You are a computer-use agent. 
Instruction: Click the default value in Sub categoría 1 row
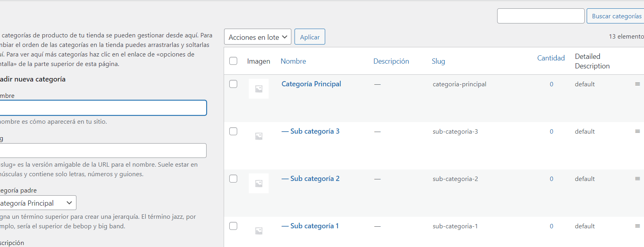coord(585,226)
